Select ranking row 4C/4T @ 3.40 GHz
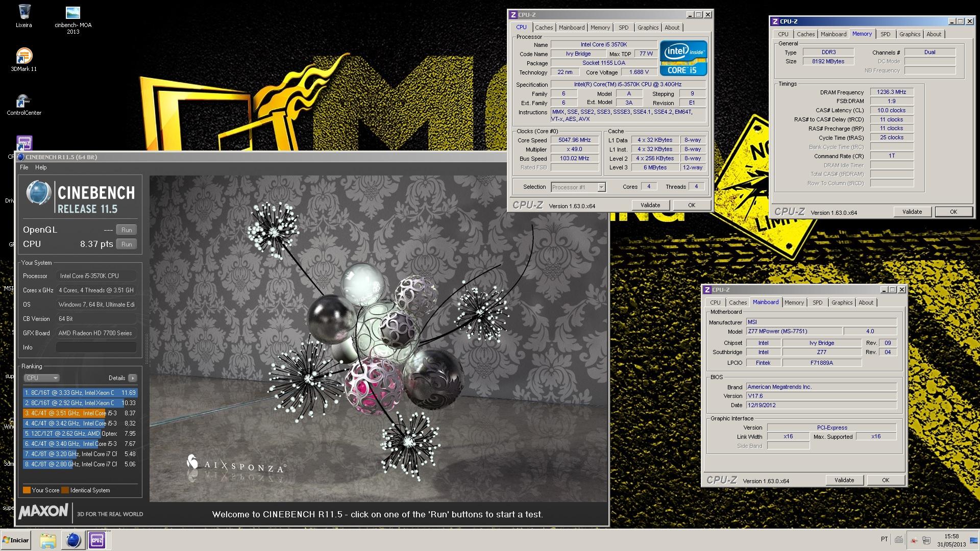The image size is (980, 551). click(x=80, y=444)
